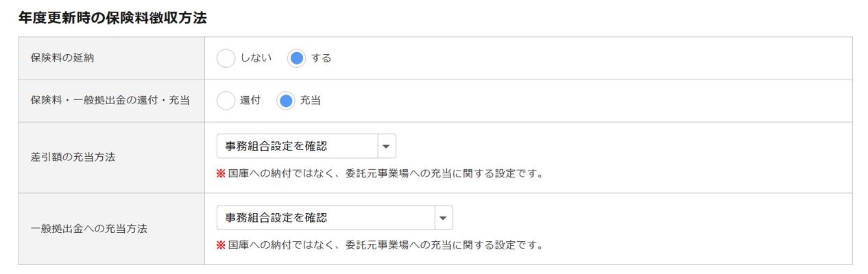
Task: Click the red ※ mark under 差引額 dropdown
Action: point(221,173)
